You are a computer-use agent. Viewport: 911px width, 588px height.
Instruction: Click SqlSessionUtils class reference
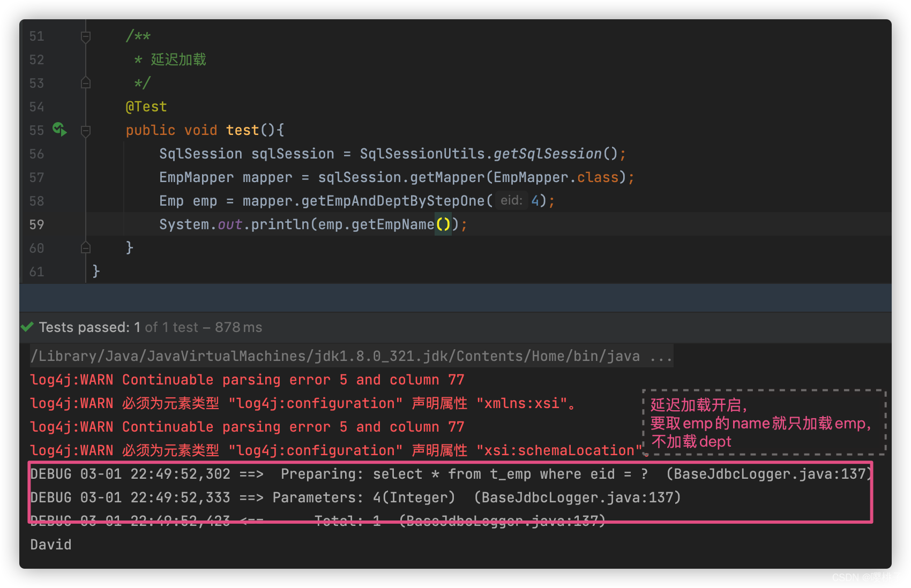pos(422,154)
